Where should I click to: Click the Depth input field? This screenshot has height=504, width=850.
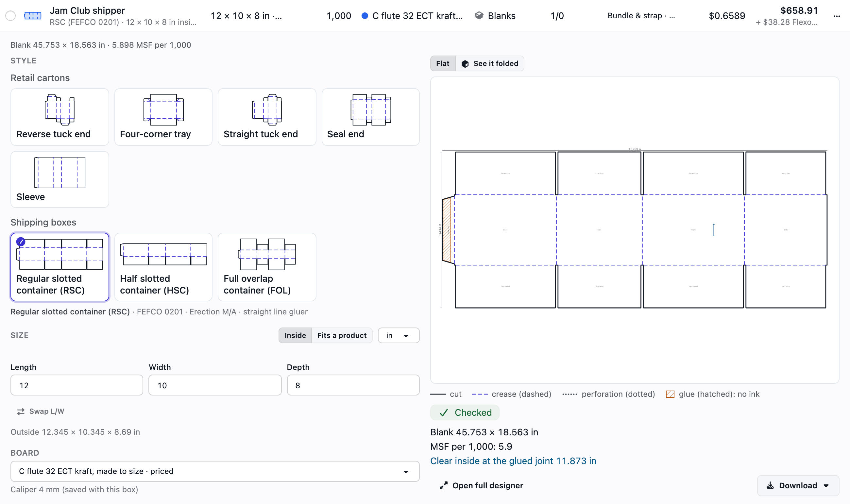tap(353, 385)
